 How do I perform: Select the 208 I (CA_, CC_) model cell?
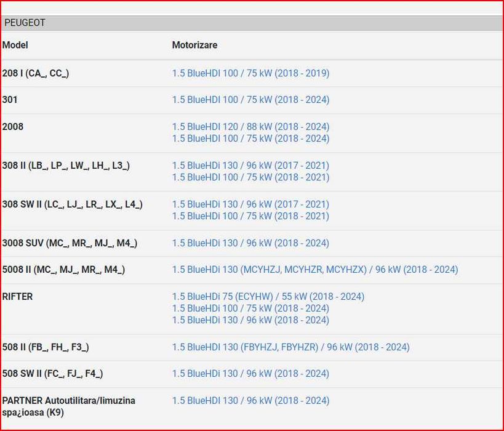coord(35,73)
